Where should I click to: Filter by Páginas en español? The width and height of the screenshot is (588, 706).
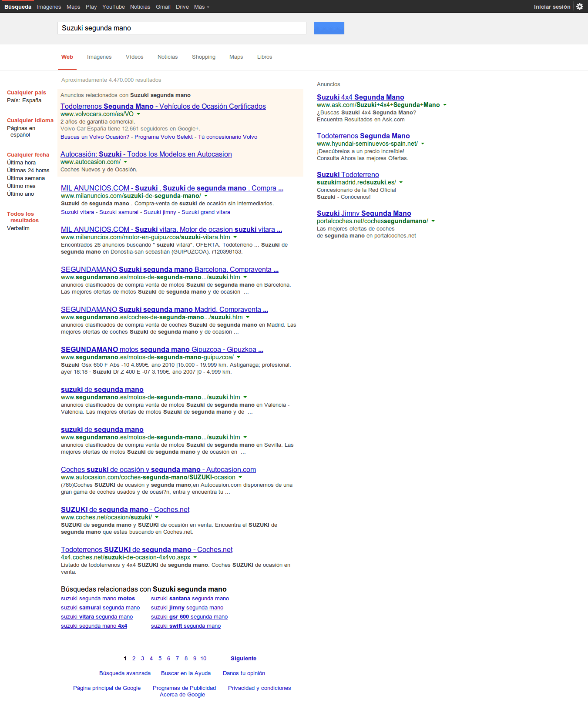[x=21, y=131]
